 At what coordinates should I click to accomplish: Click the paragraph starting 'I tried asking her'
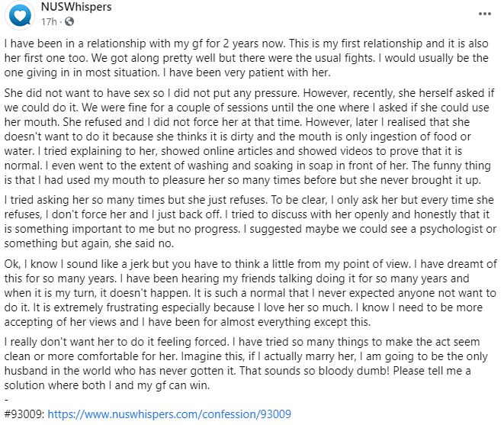coord(250,222)
